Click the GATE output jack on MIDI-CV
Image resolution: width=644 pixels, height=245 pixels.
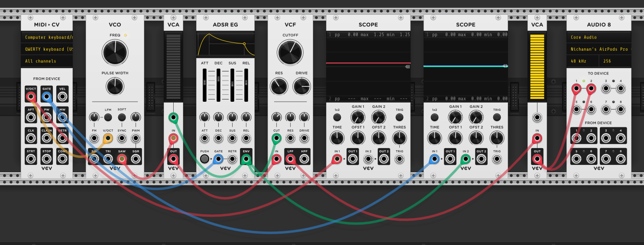(47, 96)
